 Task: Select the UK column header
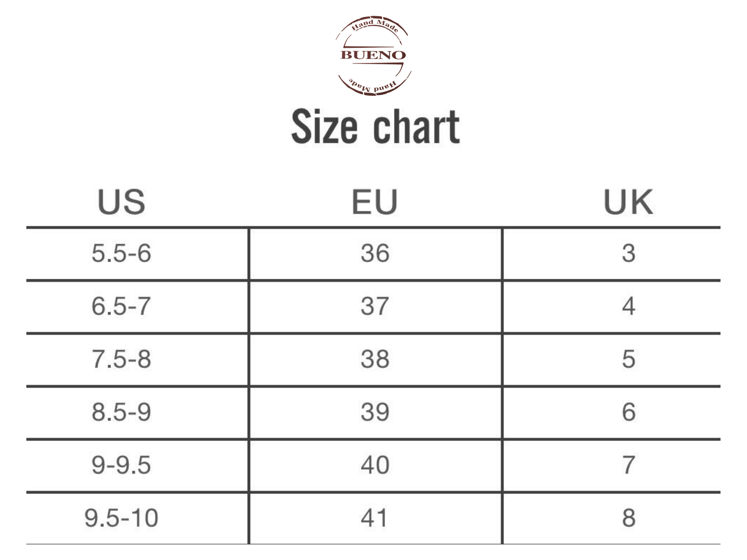click(x=628, y=202)
